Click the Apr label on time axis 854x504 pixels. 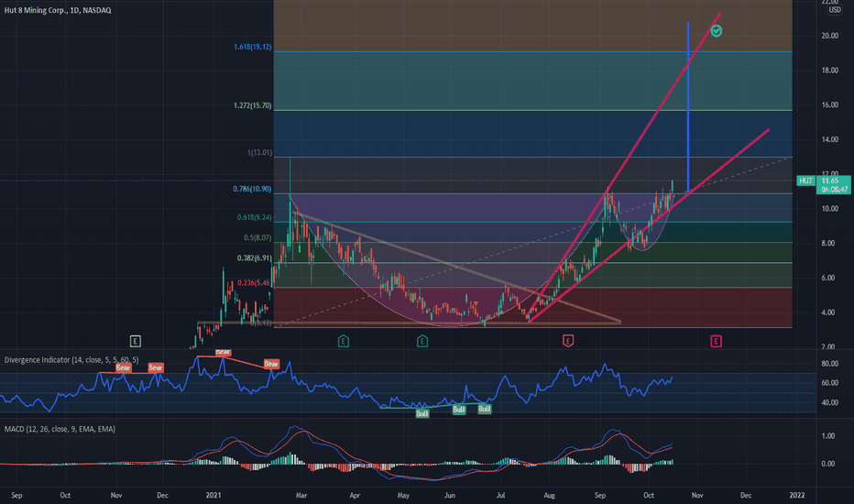(355, 495)
